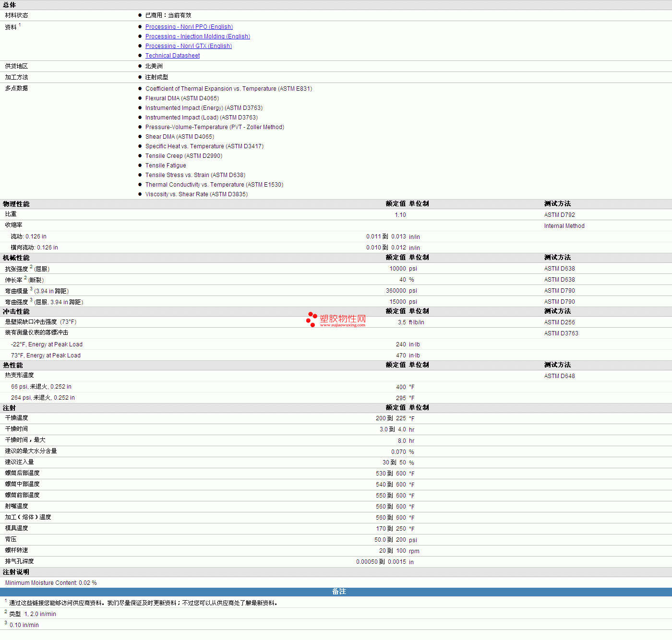
Task: Open the Processing - Noryl PPO (English) link
Action: pyautogui.click(x=189, y=27)
